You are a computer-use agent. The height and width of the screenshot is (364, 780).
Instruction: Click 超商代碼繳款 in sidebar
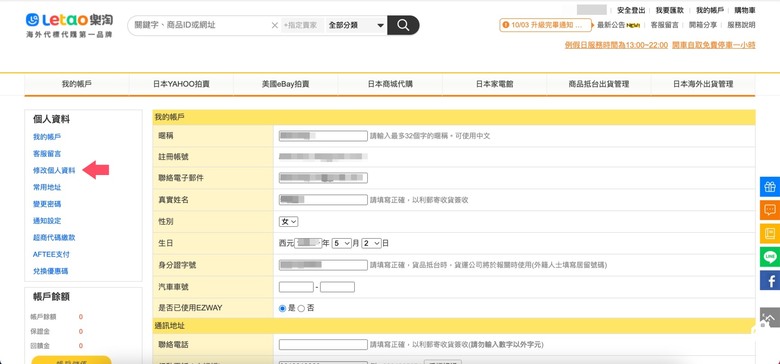click(x=54, y=238)
